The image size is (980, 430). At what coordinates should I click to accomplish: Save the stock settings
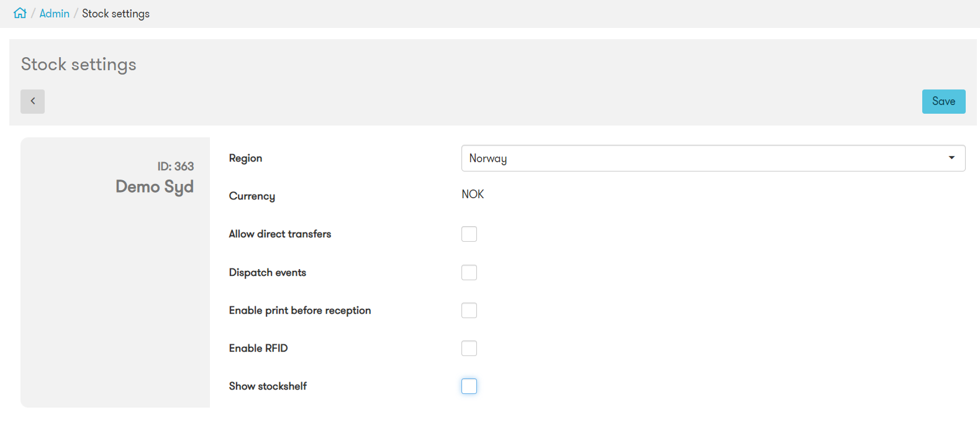pyautogui.click(x=943, y=101)
